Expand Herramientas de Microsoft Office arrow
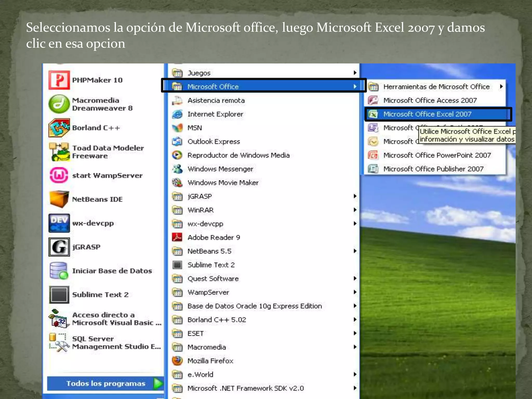Viewport: 532px width, 399px height. pyautogui.click(x=501, y=87)
